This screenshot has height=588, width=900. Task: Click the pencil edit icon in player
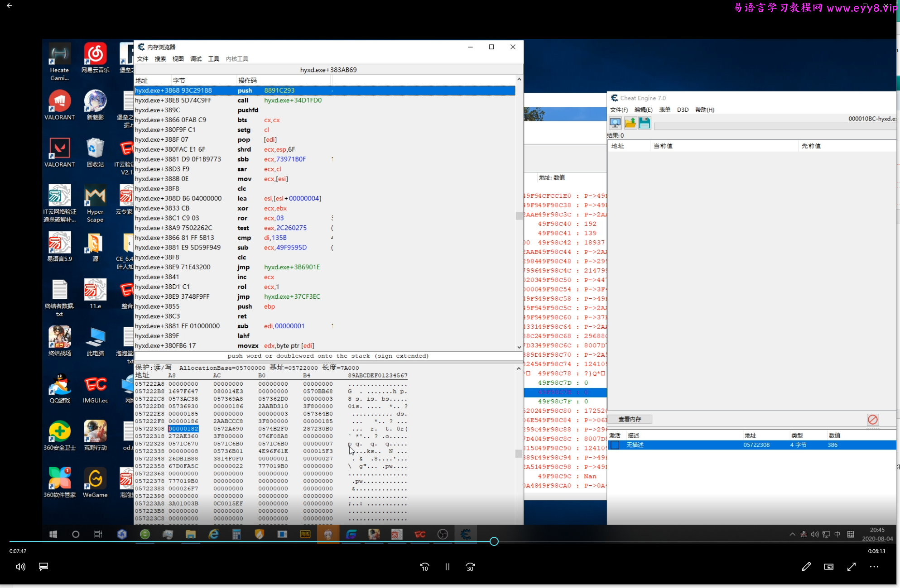806,567
